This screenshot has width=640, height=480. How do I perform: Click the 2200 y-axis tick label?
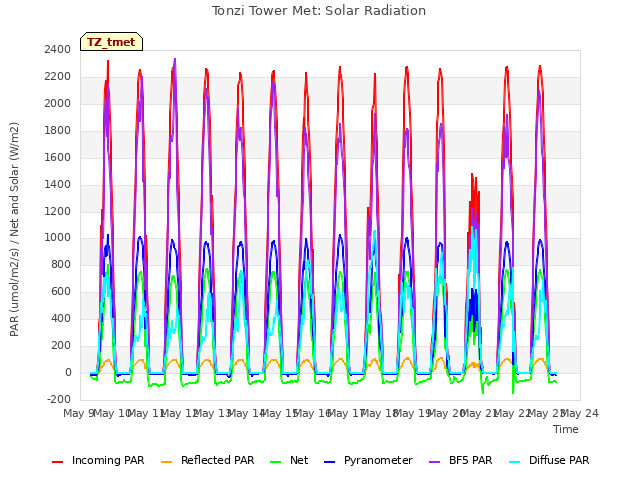point(58,76)
